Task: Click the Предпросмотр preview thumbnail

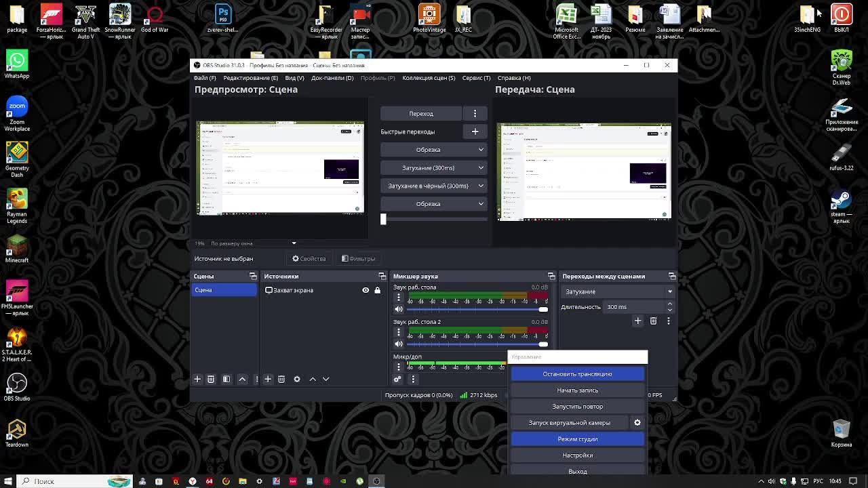Action: tap(280, 168)
